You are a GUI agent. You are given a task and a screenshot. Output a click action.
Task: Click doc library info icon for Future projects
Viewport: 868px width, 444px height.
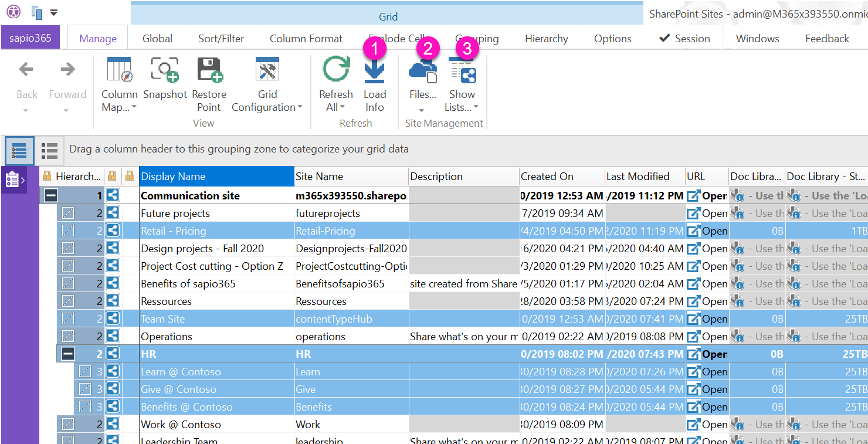[x=737, y=213]
